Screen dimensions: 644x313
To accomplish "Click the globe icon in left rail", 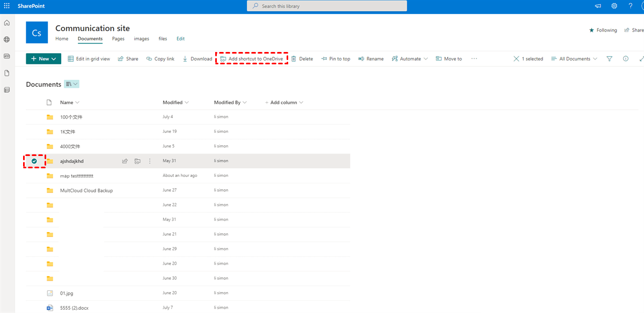I will (x=7, y=40).
